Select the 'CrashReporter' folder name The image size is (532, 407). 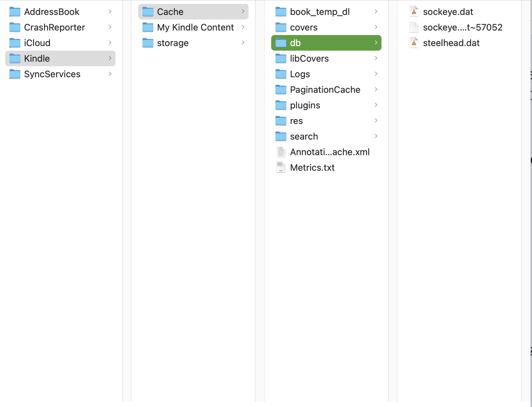coord(54,28)
